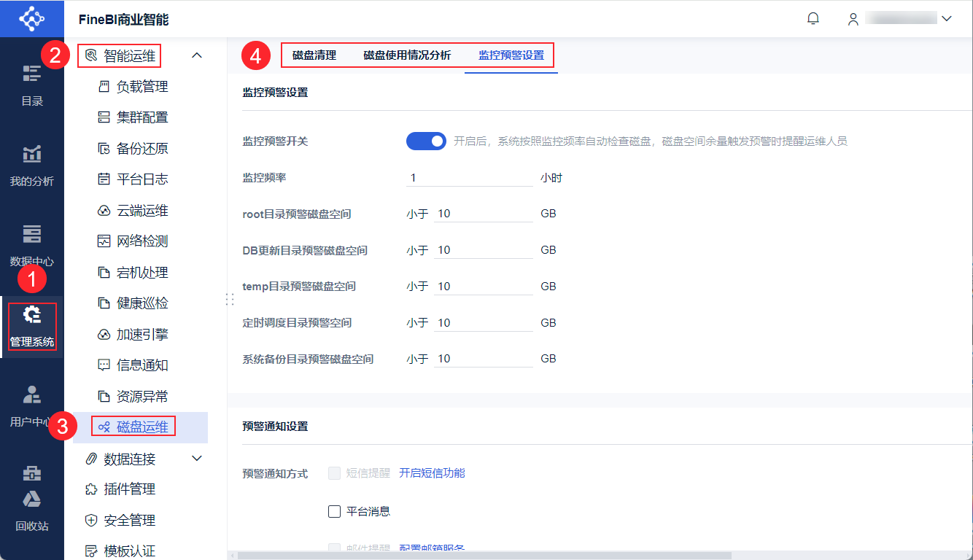Click the 数据连接 paperclip icon
973x560 pixels.
(91, 459)
